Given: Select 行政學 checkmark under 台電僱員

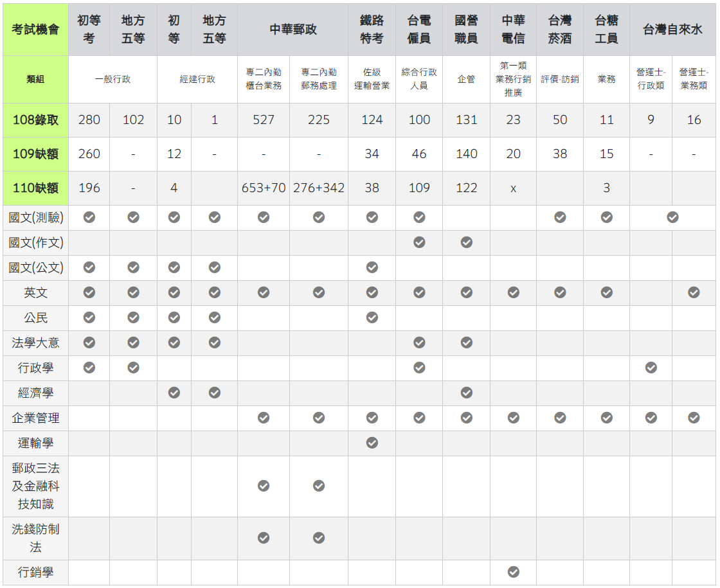Looking at the screenshot, I should pos(419,368).
